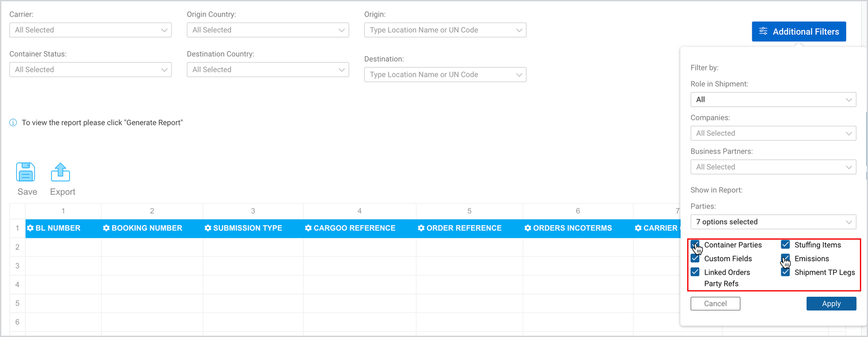The width and height of the screenshot is (868, 337).
Task: Open the Container Status dropdown
Action: coord(90,70)
